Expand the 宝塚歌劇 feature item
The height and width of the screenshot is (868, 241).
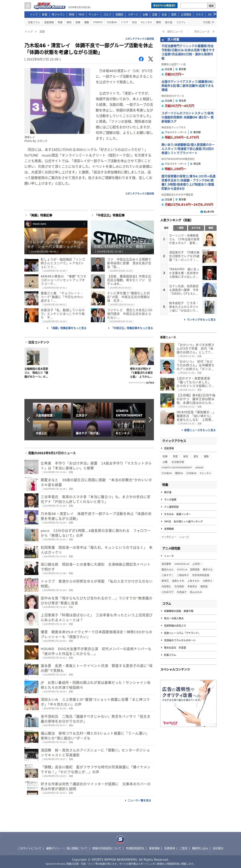(x=188, y=529)
